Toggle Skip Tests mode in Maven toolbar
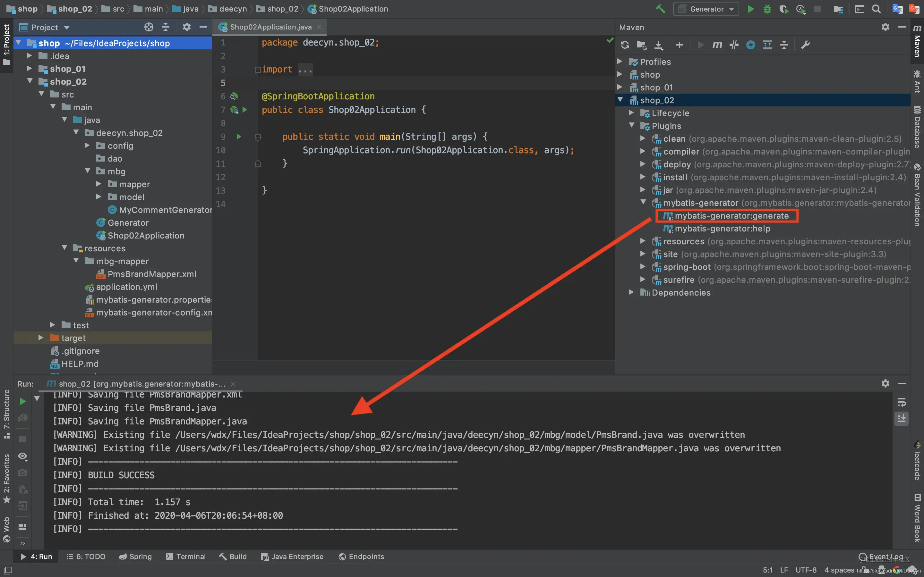This screenshot has width=924, height=577. point(751,45)
